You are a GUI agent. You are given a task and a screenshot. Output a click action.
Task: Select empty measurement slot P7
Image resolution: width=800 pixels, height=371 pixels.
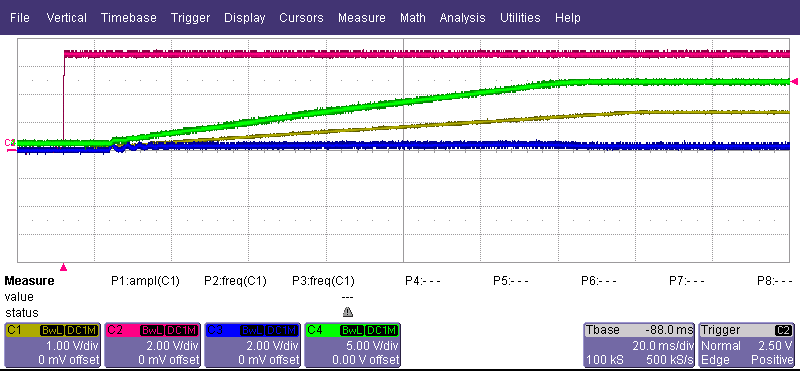tap(687, 281)
